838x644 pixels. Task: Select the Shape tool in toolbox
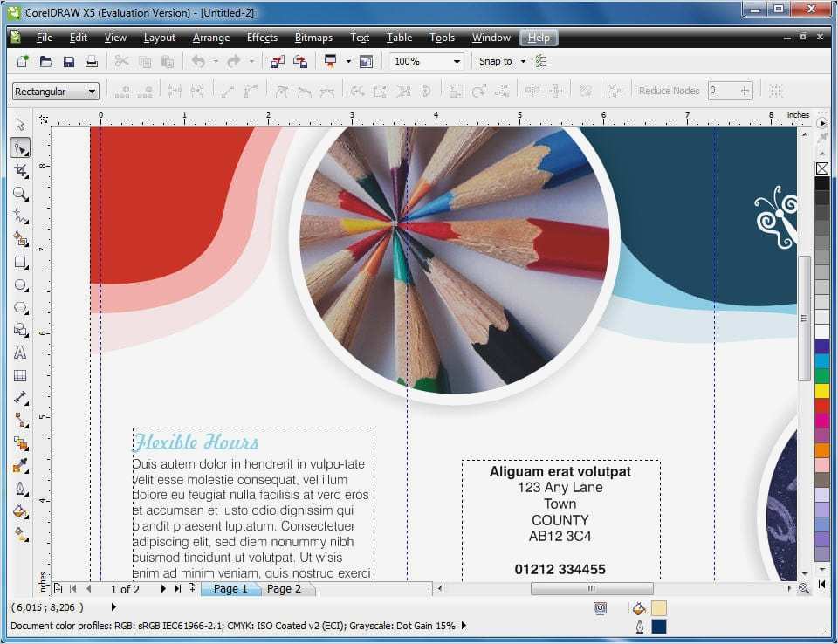(x=20, y=147)
